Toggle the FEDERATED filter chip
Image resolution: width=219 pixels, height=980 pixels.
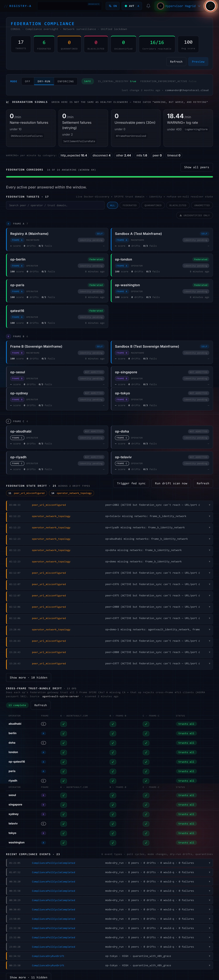(x=130, y=205)
